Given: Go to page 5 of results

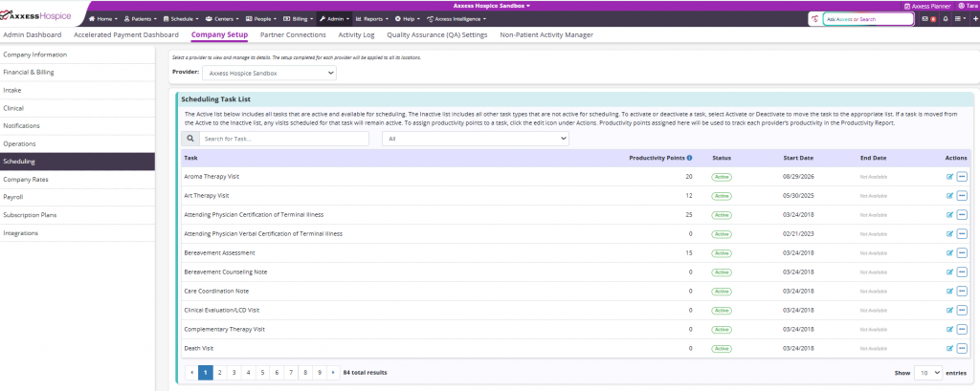Looking at the screenshot, I should [x=262, y=372].
